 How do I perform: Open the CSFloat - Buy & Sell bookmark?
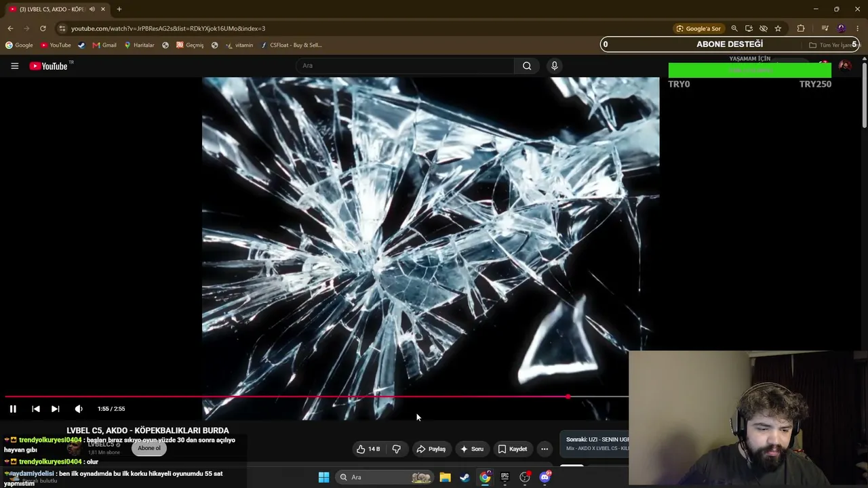tap(291, 45)
